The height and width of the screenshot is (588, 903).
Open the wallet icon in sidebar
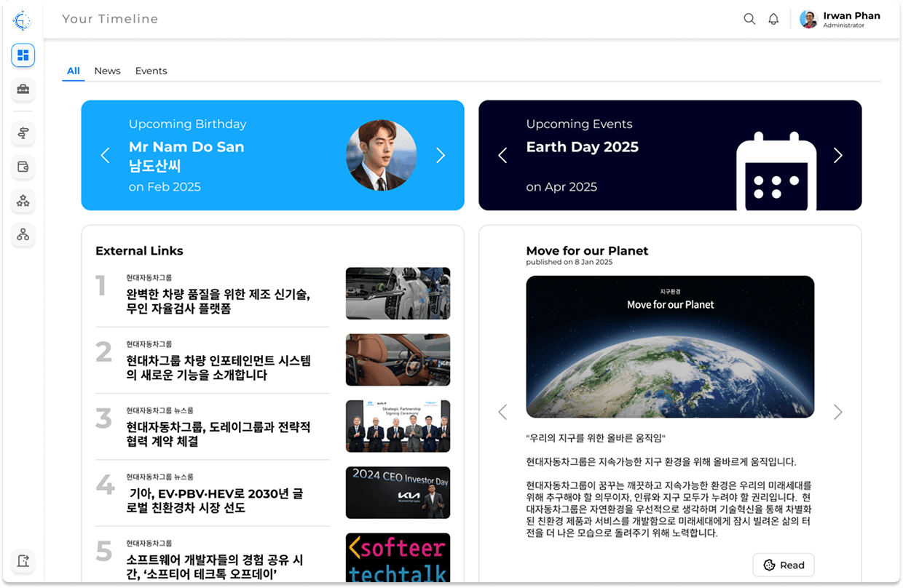pyautogui.click(x=23, y=167)
